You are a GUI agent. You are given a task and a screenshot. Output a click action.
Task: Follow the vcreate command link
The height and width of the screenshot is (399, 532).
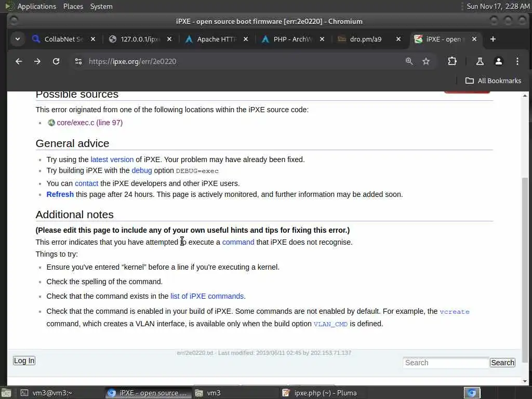pyautogui.click(x=455, y=312)
